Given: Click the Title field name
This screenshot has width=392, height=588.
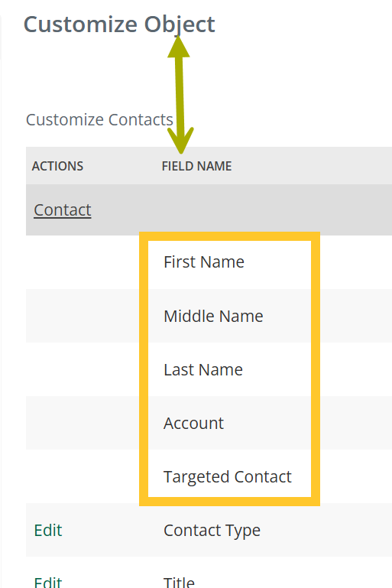Looking at the screenshot, I should [x=179, y=582].
